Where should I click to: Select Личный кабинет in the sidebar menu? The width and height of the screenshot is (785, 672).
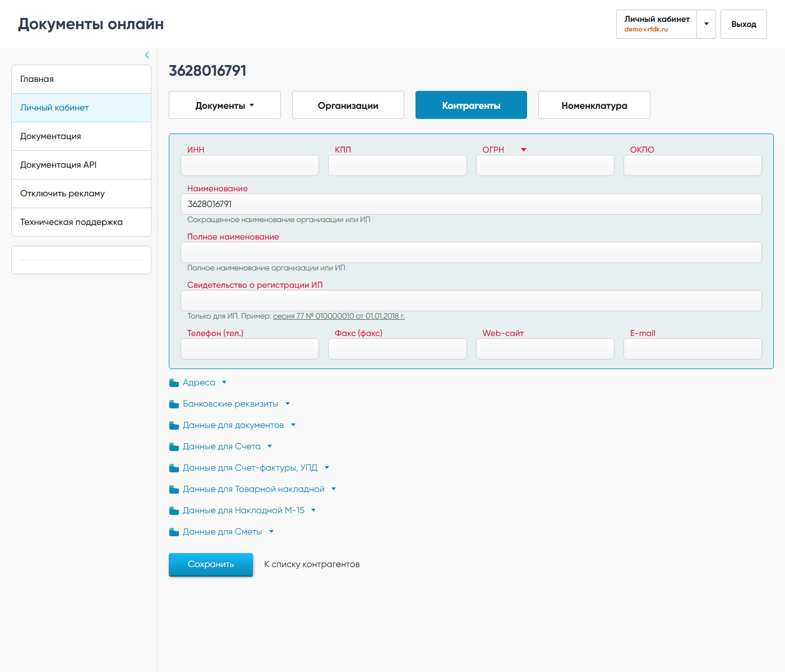(81, 108)
